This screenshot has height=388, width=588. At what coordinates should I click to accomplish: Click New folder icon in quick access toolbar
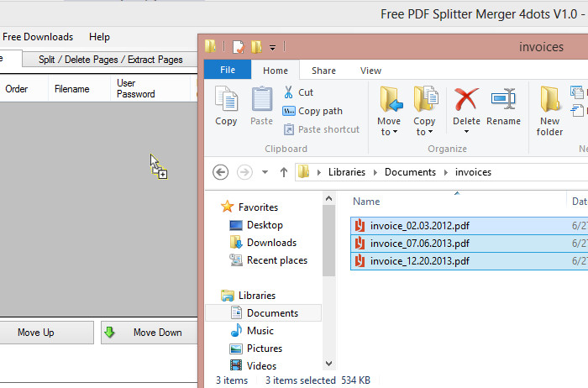256,47
